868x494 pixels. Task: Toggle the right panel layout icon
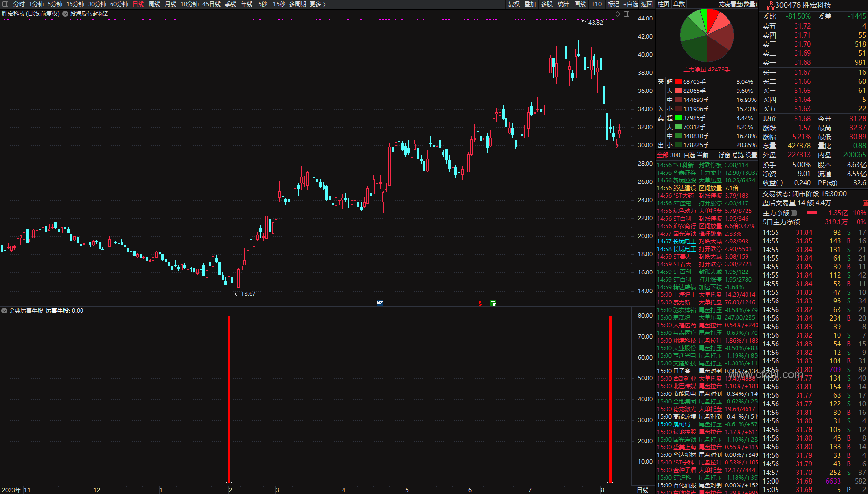click(x=626, y=14)
